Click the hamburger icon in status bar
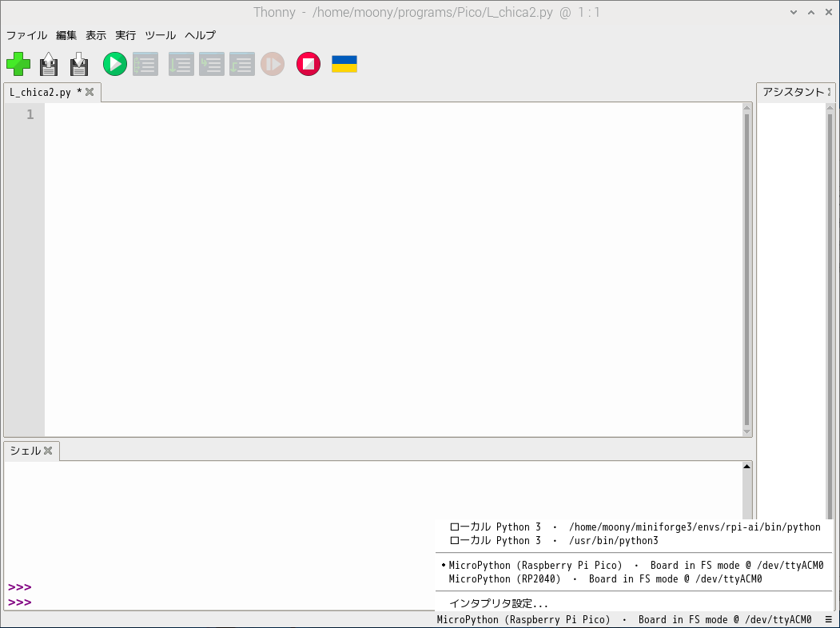 pyautogui.click(x=829, y=620)
